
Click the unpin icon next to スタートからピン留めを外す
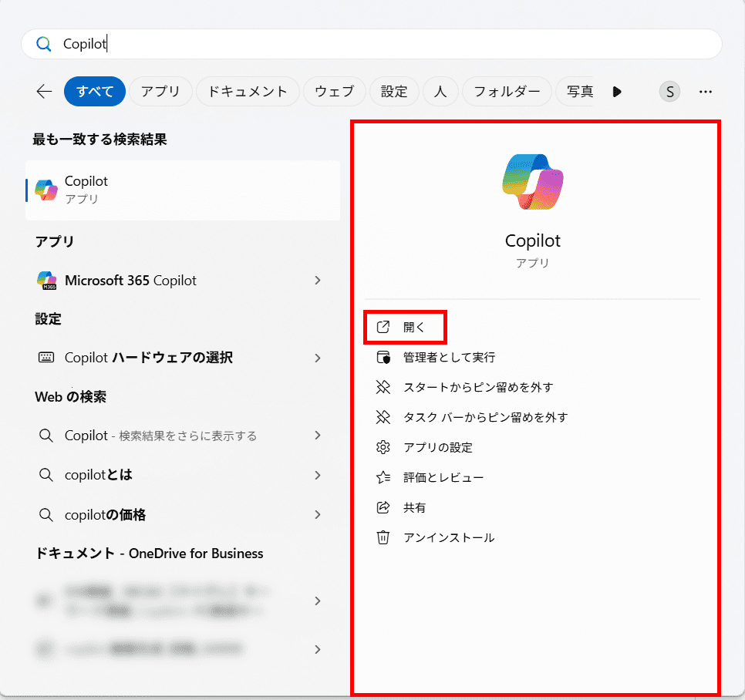tap(383, 387)
